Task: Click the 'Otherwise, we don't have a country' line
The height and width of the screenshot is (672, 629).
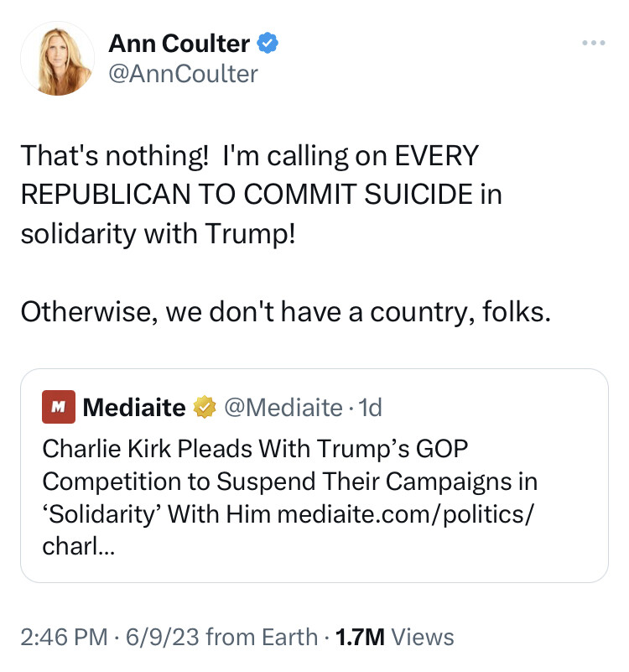Action: click(286, 312)
